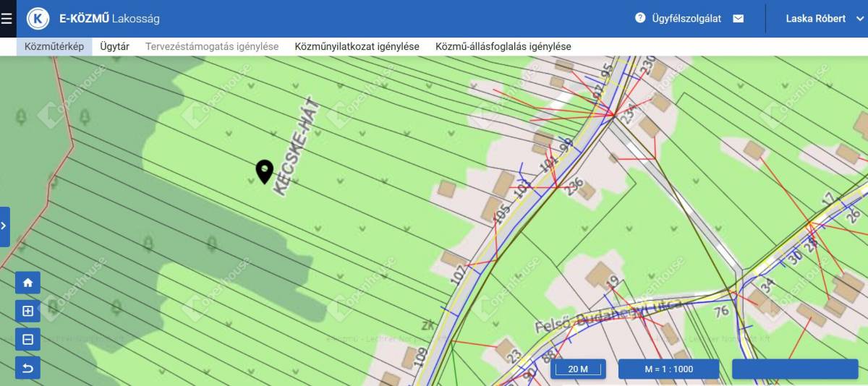Open the Laska Róbert user dropdown
Screen dimensions: 868x386
[815, 19]
